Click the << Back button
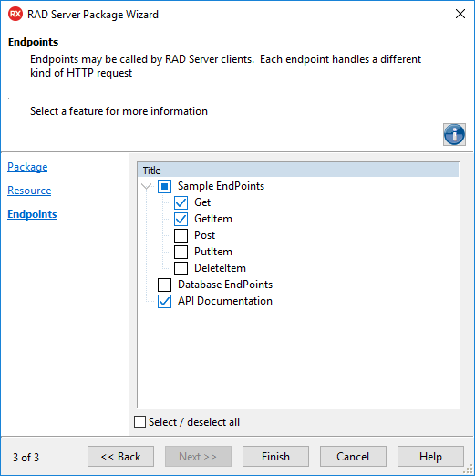This screenshot has height=476, width=475. pos(120,457)
